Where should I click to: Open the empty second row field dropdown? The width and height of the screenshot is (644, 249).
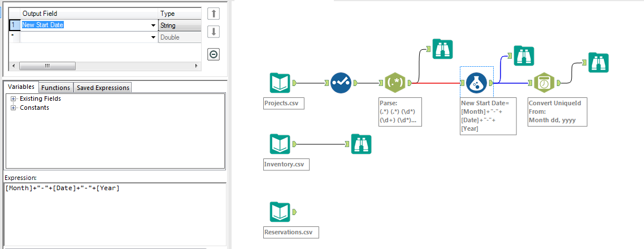tap(154, 37)
